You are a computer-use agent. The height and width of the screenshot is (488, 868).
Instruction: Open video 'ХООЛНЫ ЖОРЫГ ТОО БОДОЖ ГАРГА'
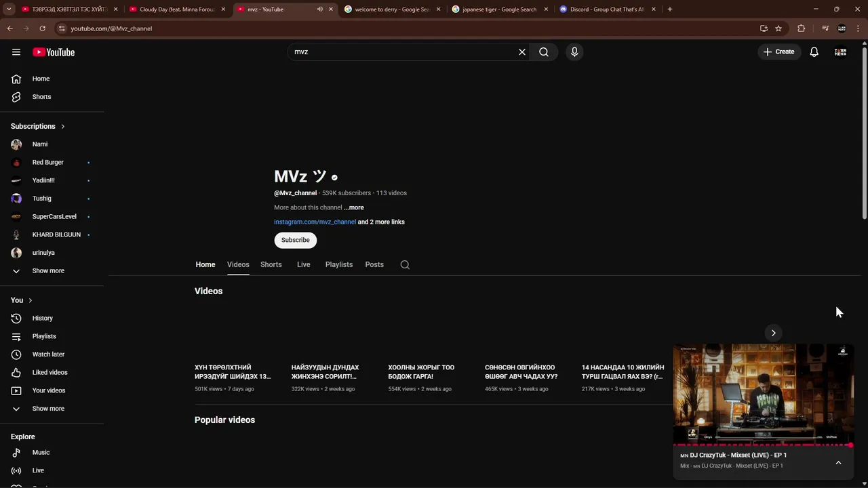click(x=421, y=372)
